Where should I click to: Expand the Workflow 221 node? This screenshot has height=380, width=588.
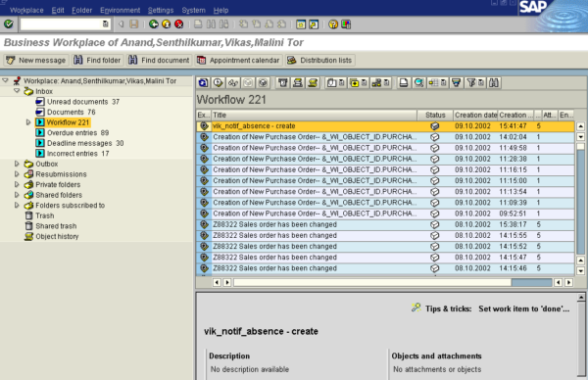tap(28, 122)
